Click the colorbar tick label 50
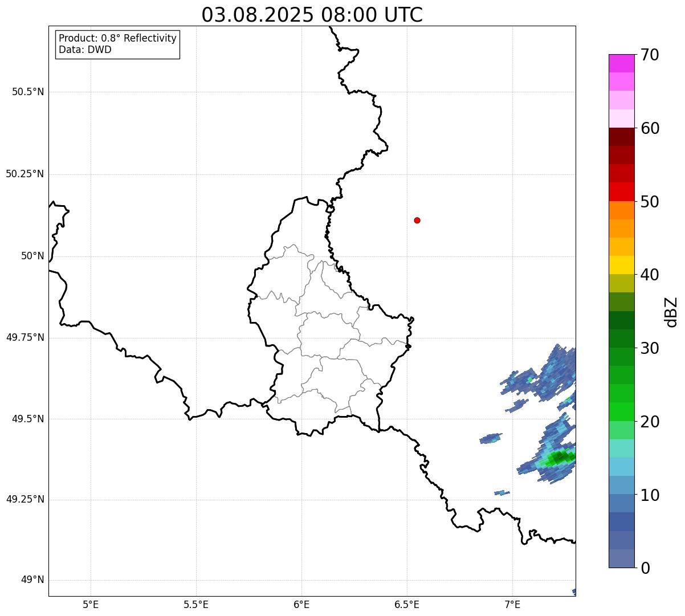 pos(650,202)
